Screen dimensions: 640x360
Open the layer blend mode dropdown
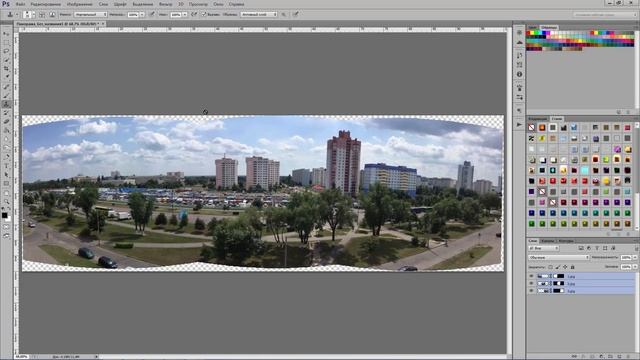pyautogui.click(x=559, y=257)
